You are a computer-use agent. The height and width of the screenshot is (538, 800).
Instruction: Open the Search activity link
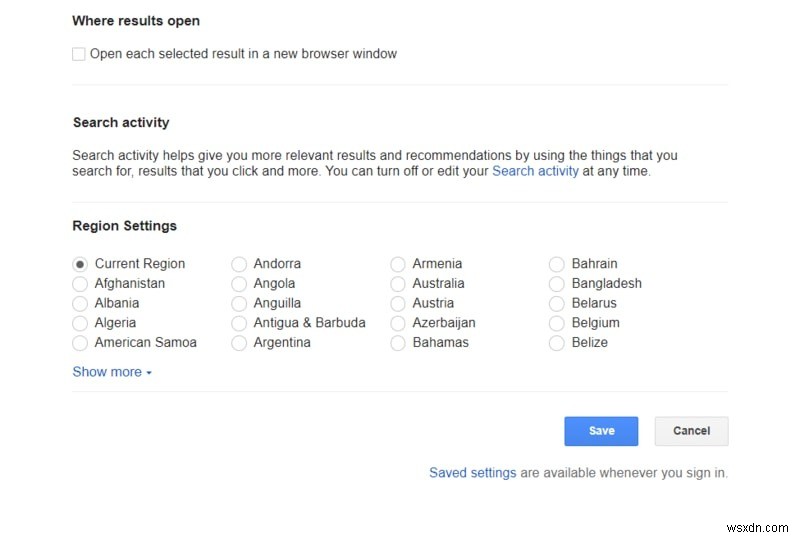pyautogui.click(x=535, y=171)
